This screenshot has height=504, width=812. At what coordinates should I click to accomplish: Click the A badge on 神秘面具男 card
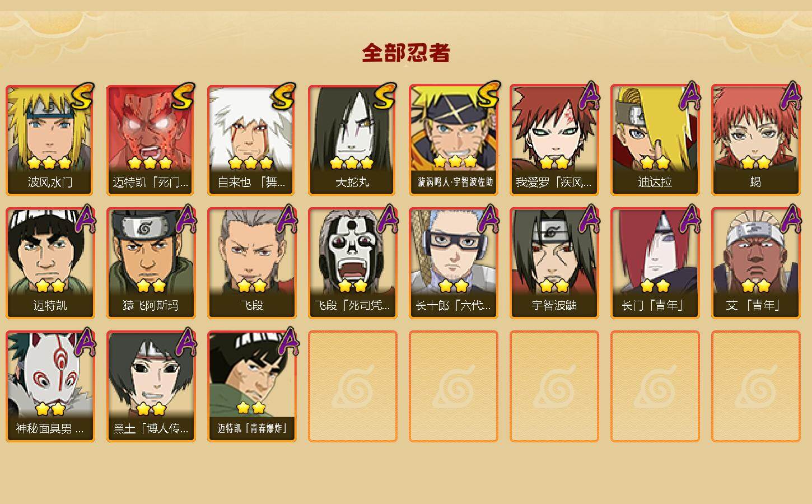pyautogui.click(x=85, y=342)
